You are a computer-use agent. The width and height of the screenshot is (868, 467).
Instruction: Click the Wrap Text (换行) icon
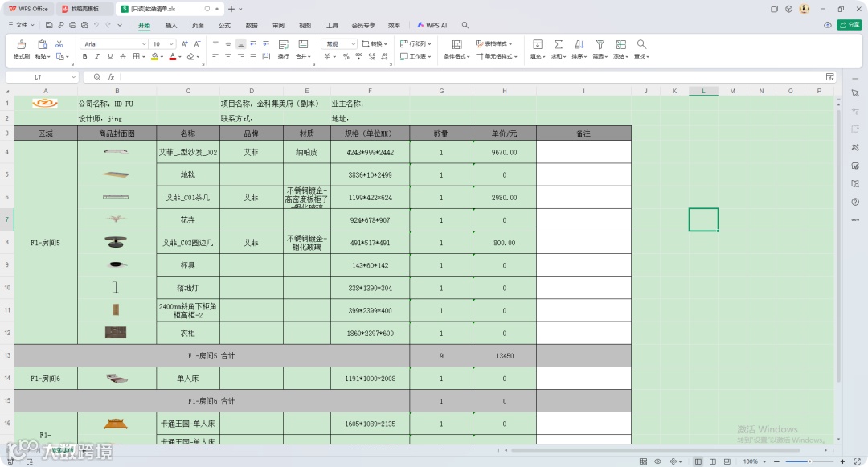click(x=284, y=45)
